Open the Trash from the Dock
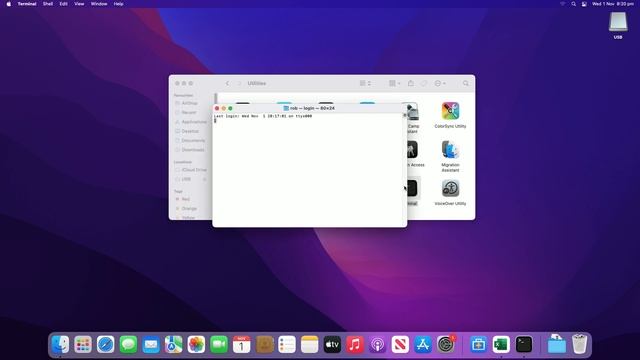640x360 pixels. tap(579, 344)
